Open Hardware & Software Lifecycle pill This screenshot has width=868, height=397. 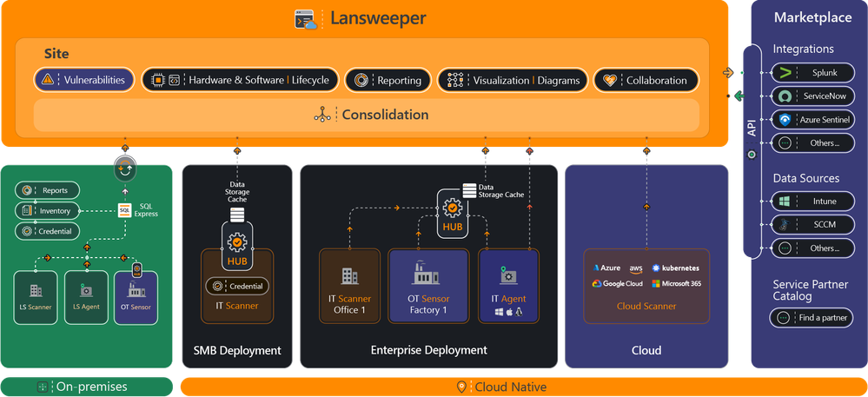coord(239,81)
